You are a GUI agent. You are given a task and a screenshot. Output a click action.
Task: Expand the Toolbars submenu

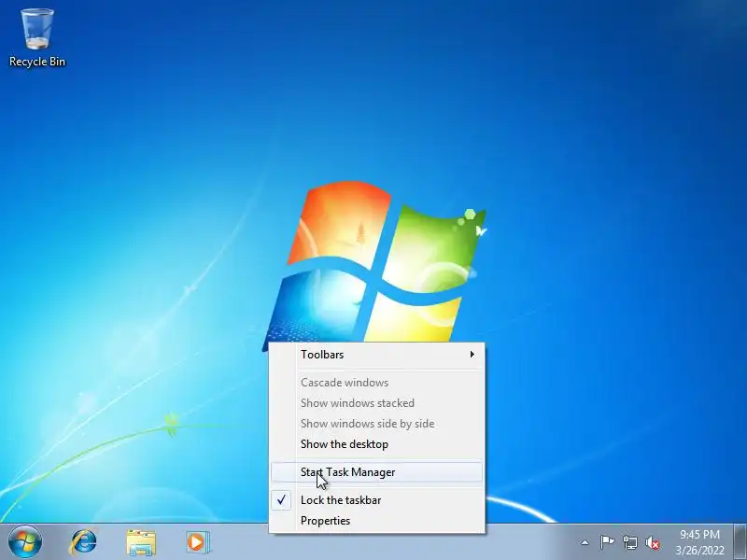tap(377, 355)
